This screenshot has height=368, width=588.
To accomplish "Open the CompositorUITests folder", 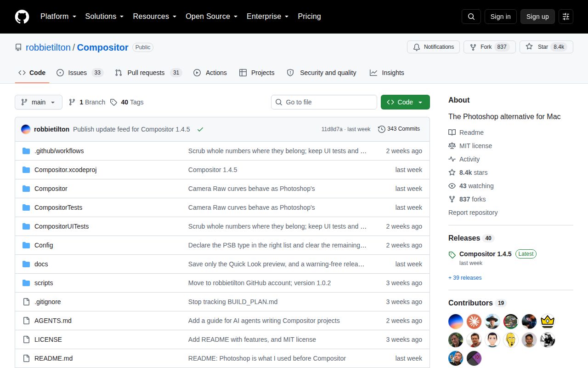I will coord(62,226).
